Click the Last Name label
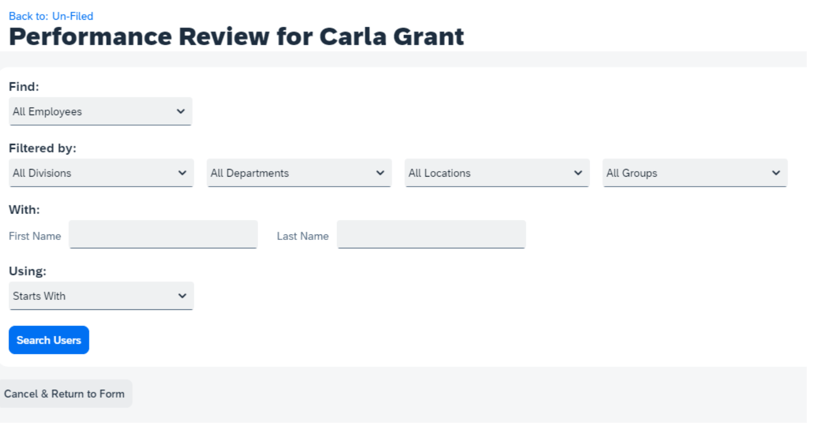The width and height of the screenshot is (815, 438). (x=302, y=236)
